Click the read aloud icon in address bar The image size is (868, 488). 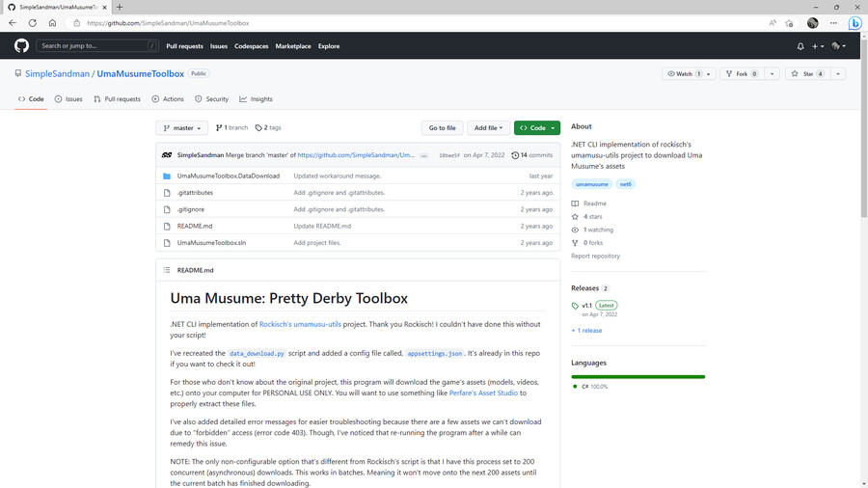click(x=773, y=23)
